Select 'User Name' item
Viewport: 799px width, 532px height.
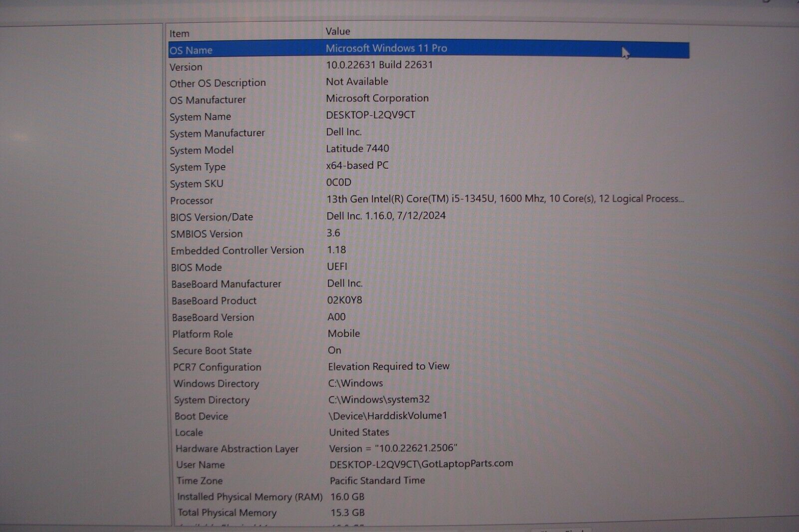coord(200,465)
